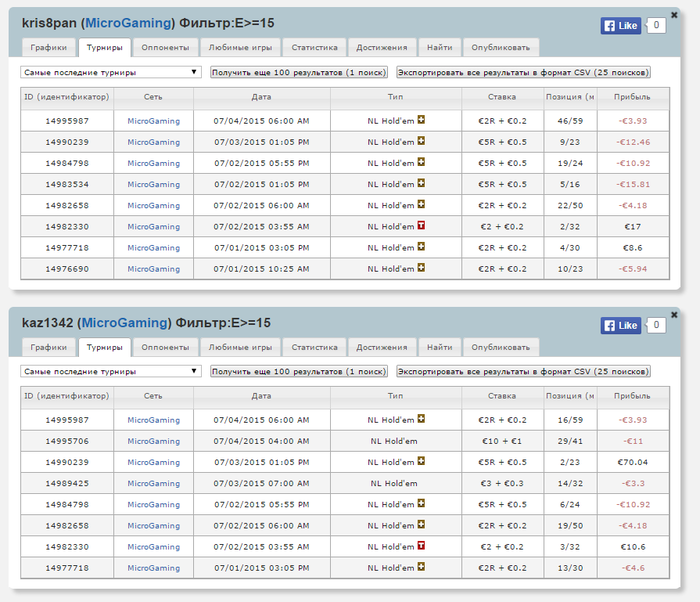
Task: Click rebuy icon on kris8pan tournament 14995987
Action: pyautogui.click(x=421, y=120)
